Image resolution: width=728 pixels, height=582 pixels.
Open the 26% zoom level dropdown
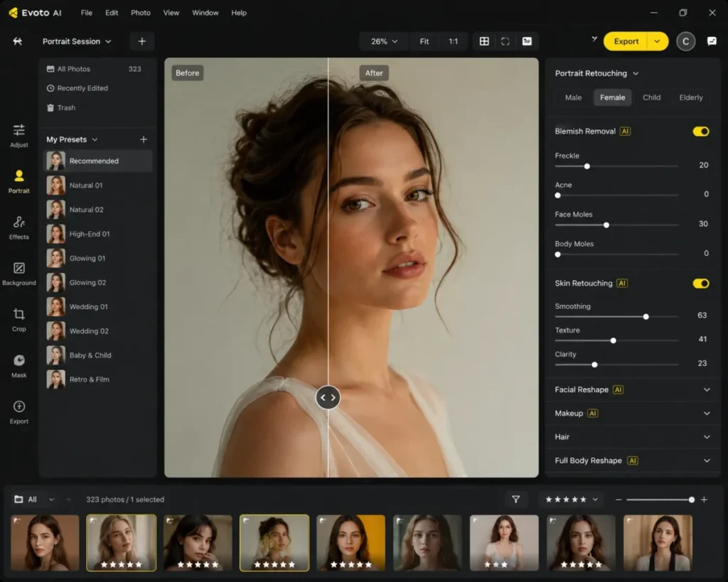[x=384, y=41]
